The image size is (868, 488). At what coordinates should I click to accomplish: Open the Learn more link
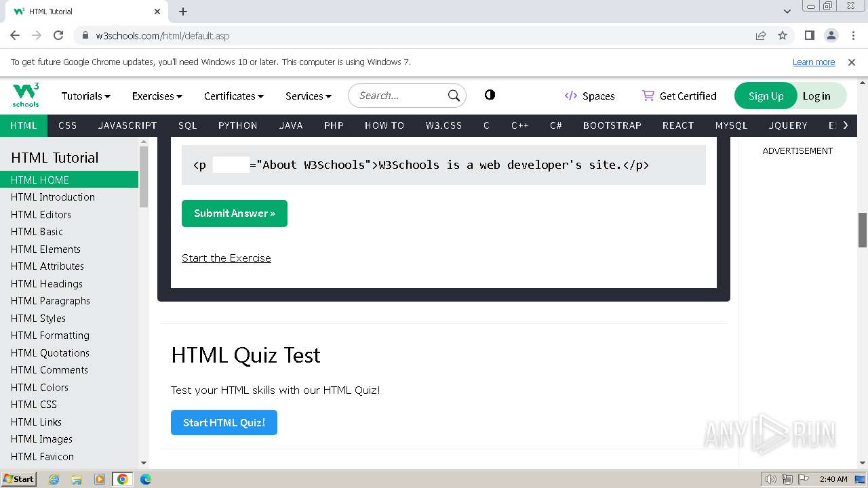tap(814, 62)
